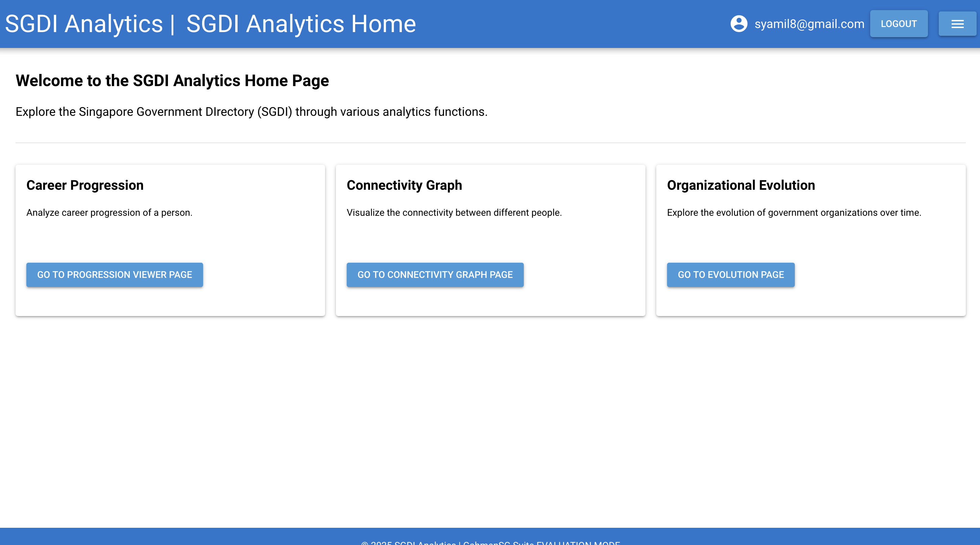Select the Career Progression card heading
This screenshot has width=980, height=545.
pos(85,185)
